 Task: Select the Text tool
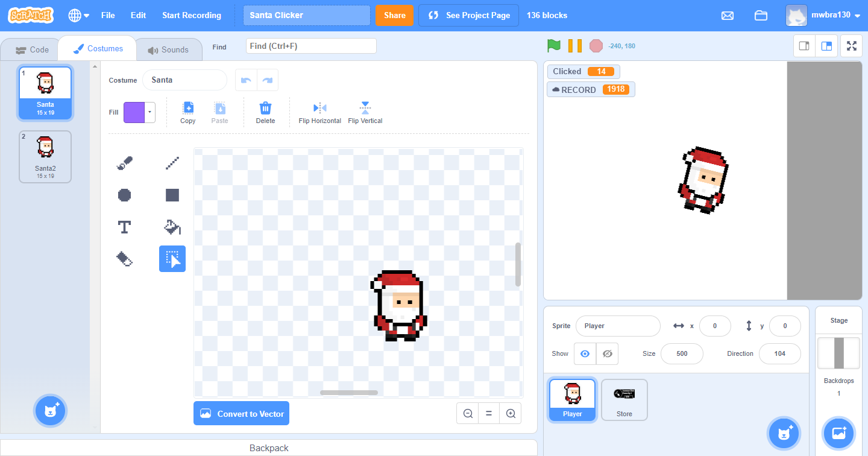124,227
